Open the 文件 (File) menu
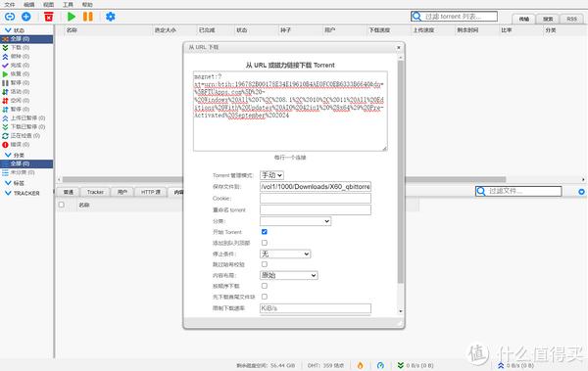 point(10,5)
